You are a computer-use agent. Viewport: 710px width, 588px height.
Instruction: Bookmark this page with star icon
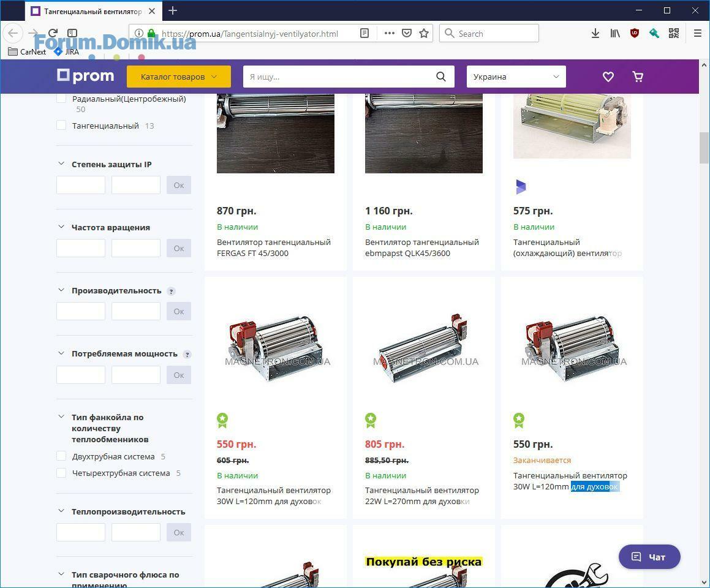[x=424, y=33]
